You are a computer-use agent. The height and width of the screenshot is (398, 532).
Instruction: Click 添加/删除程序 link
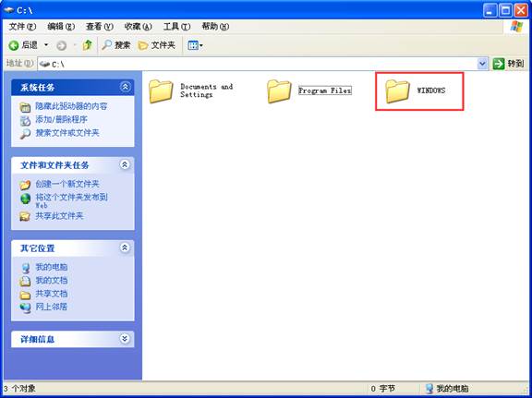click(61, 119)
